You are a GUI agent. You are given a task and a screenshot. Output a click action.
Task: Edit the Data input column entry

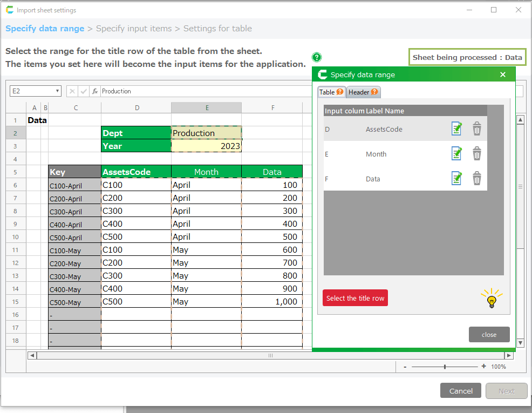click(x=456, y=179)
